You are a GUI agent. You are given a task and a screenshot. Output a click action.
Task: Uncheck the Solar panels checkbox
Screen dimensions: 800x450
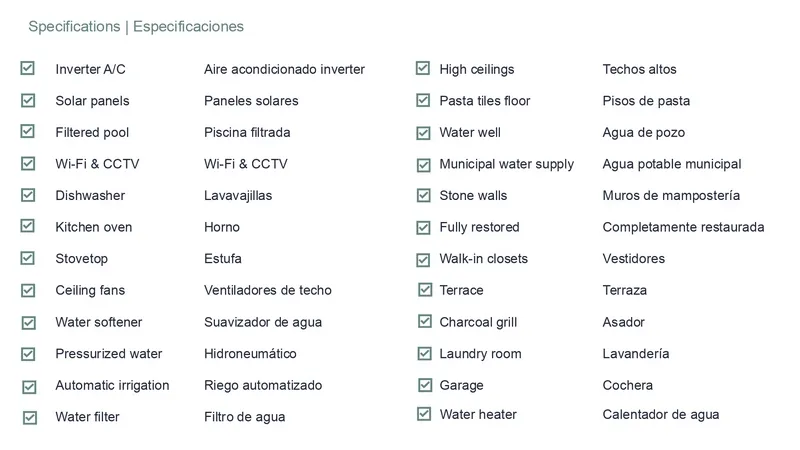[x=28, y=100]
